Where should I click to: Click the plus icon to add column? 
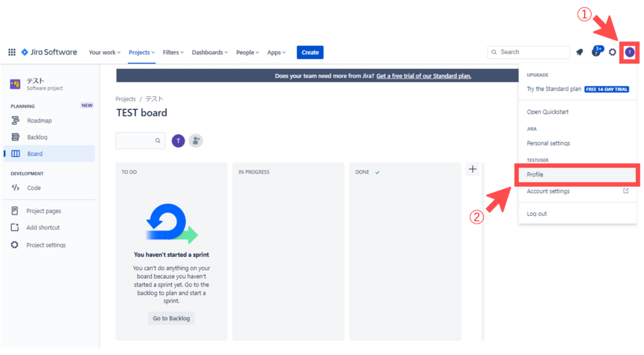pyautogui.click(x=473, y=169)
